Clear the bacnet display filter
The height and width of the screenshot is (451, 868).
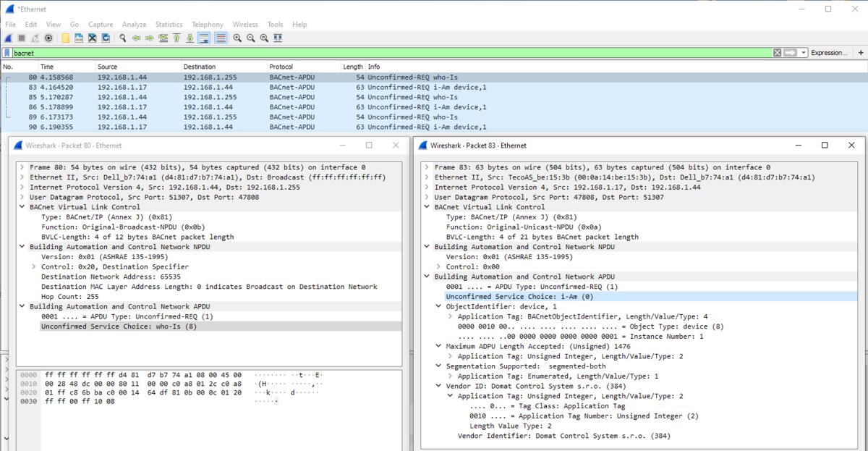coord(777,53)
